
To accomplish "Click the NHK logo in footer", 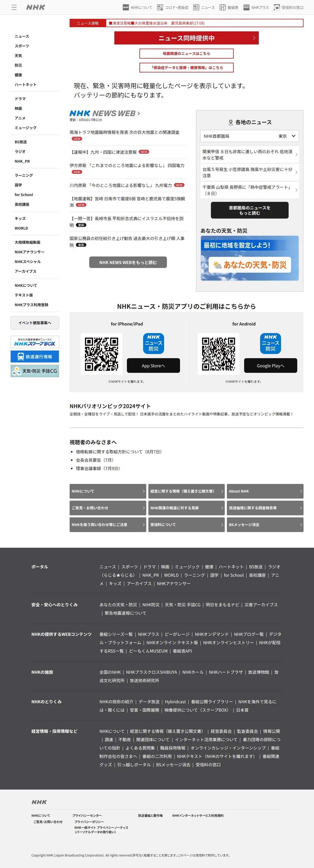I will click(39, 802).
